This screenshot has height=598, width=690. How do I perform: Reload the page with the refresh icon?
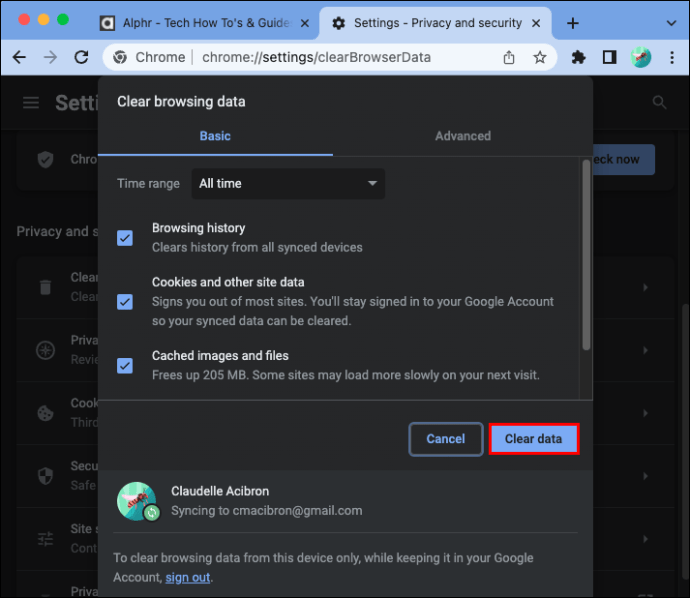pyautogui.click(x=81, y=57)
